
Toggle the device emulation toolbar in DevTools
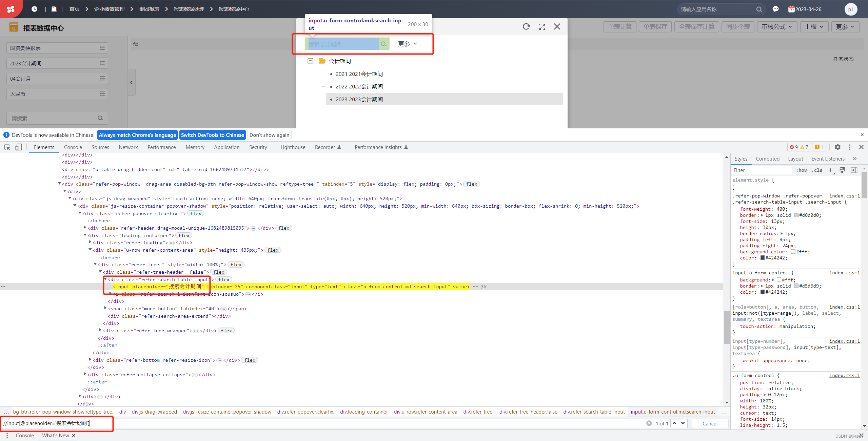(x=19, y=147)
